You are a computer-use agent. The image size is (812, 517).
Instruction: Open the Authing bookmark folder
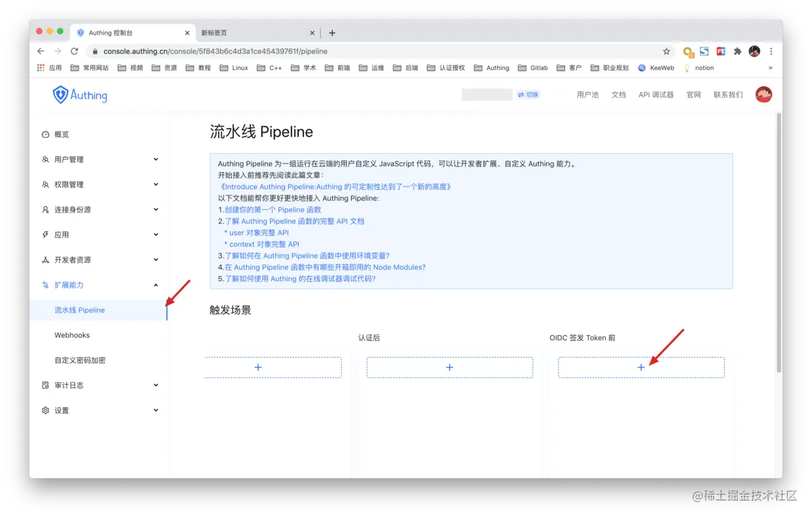pos(491,68)
